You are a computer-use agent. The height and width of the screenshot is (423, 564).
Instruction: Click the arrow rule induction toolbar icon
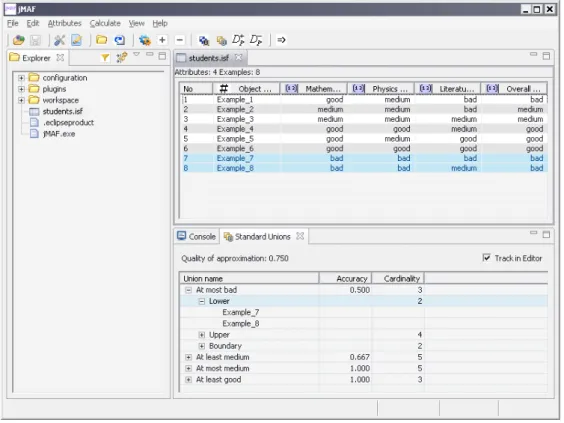pos(281,40)
